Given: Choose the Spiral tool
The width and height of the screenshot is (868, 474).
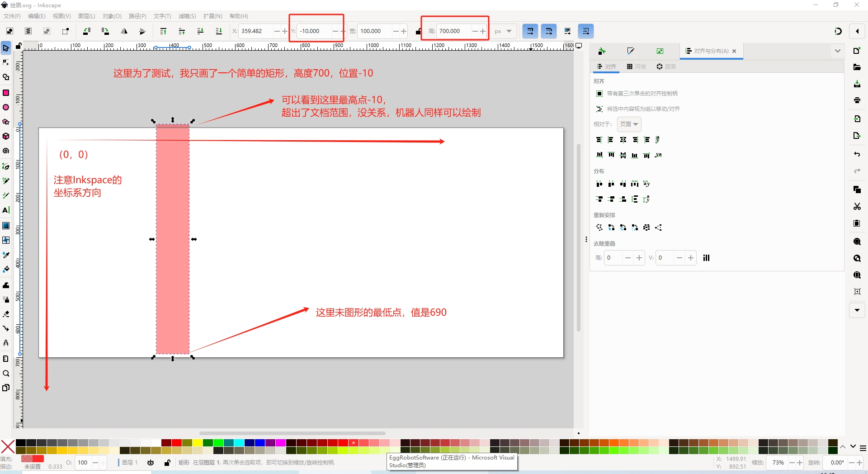Looking at the screenshot, I should (6, 151).
